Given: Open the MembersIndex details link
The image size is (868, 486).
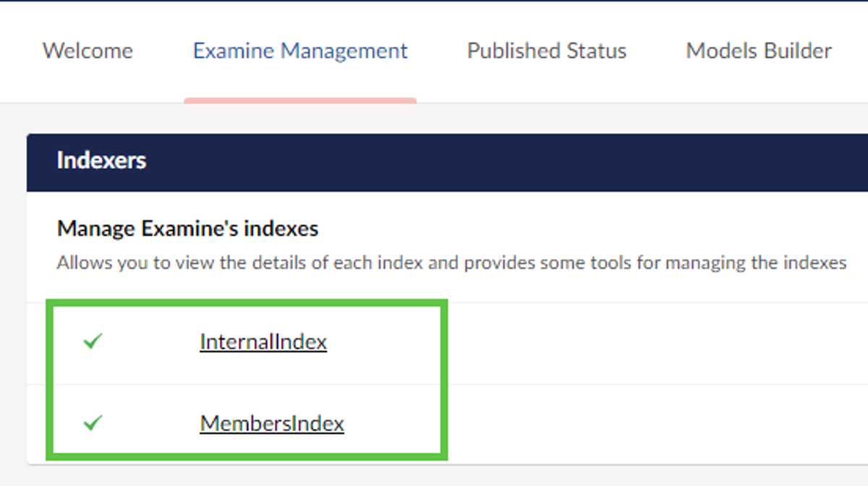Looking at the screenshot, I should click(272, 423).
